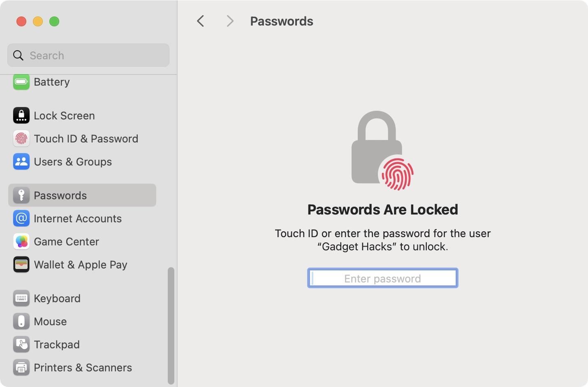This screenshot has height=387, width=588.
Task: Click the Wallet & Apple Pay icon
Action: tap(21, 264)
